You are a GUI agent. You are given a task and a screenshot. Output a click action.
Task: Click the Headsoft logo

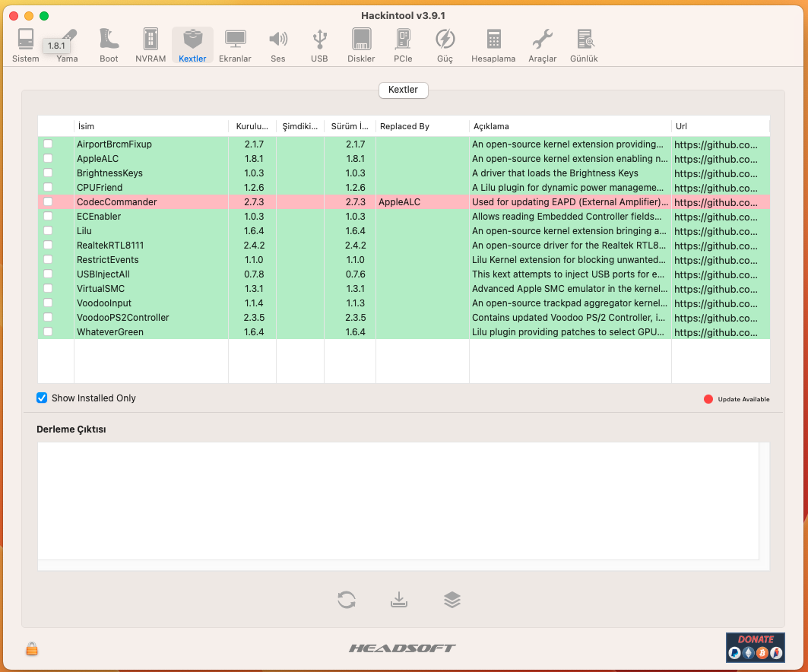pos(402,648)
